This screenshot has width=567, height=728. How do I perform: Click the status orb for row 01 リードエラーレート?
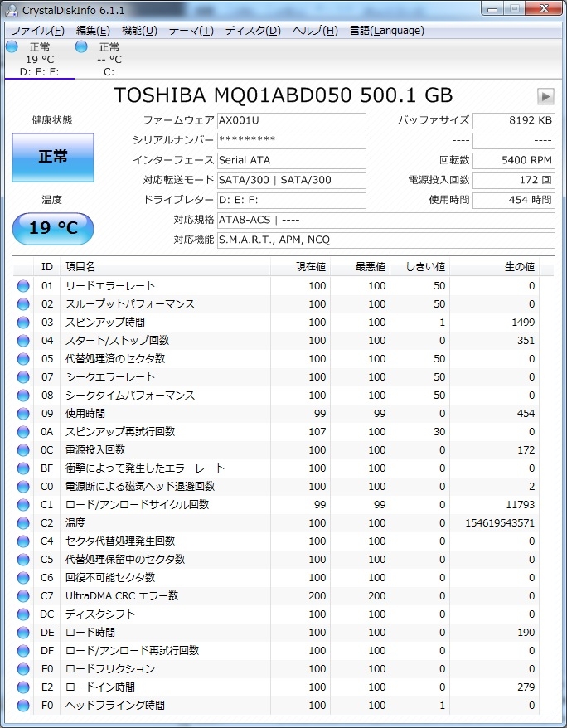click(23, 286)
